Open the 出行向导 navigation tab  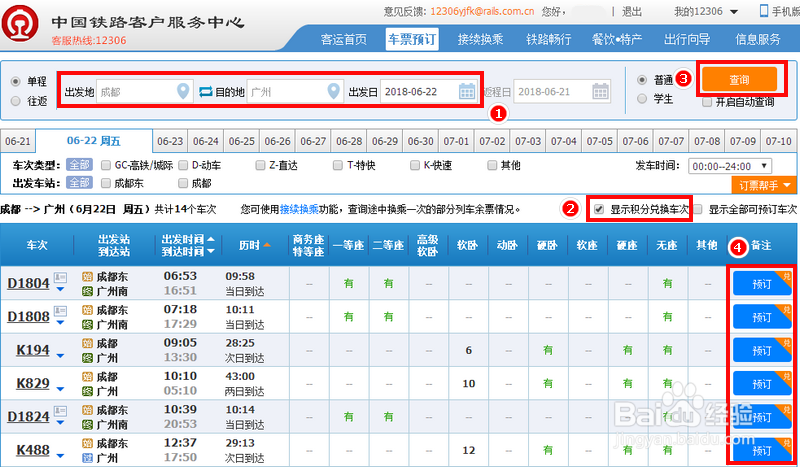pos(687,39)
